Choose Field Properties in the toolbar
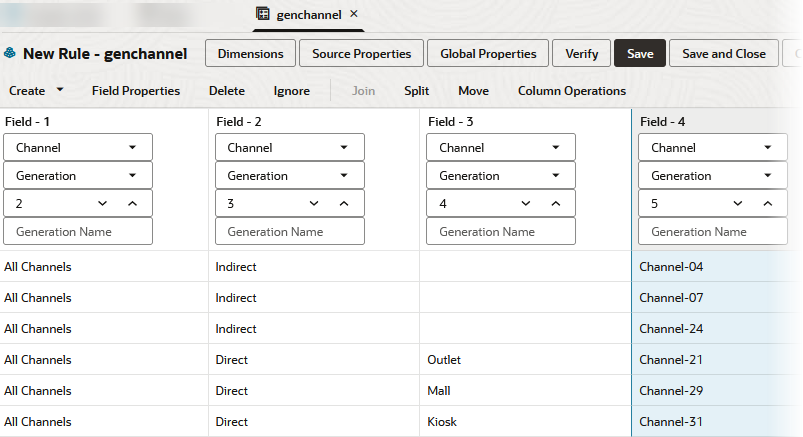 coord(136,90)
